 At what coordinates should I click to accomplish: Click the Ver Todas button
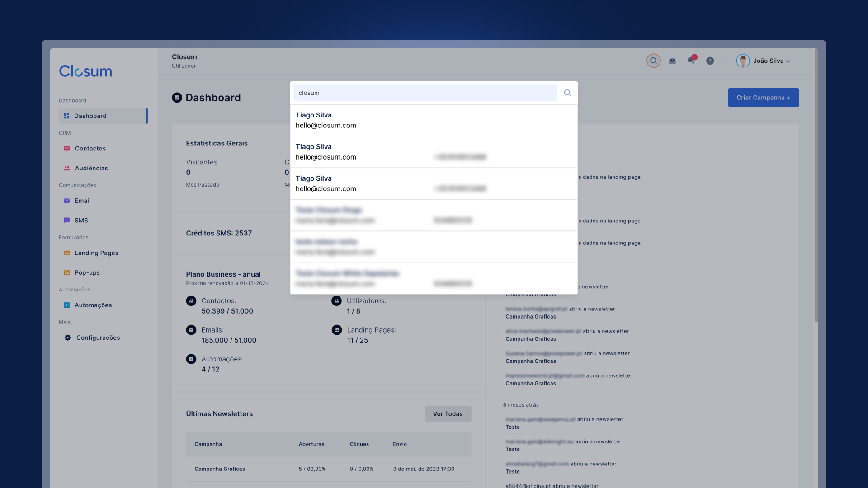(448, 414)
